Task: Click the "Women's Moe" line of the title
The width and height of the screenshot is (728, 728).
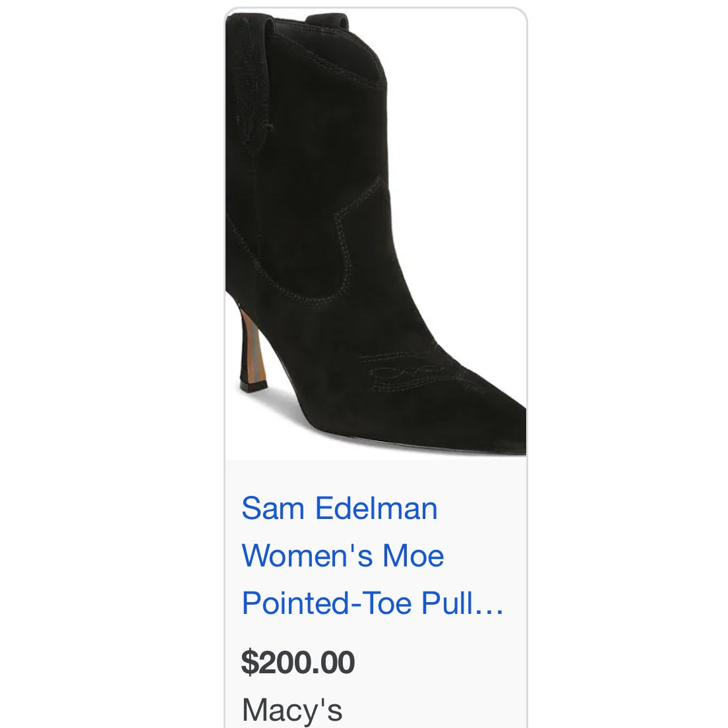Action: tap(343, 556)
